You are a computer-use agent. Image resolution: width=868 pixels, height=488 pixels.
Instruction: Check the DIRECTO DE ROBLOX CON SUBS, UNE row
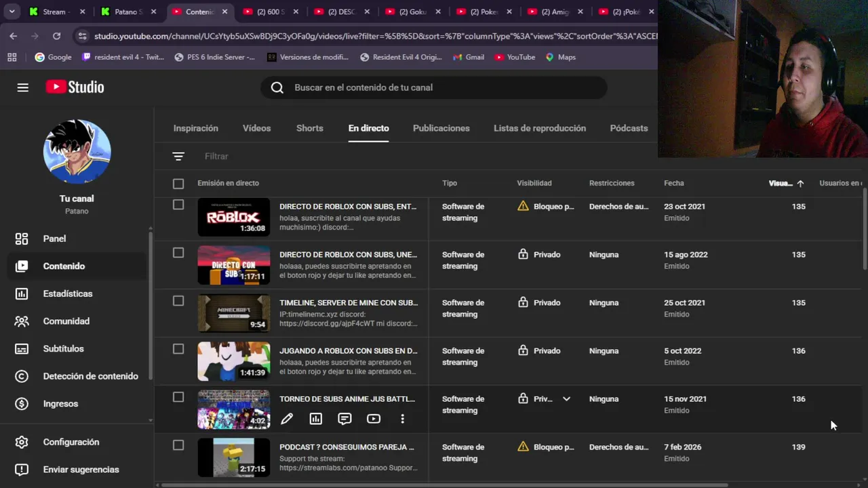point(178,253)
